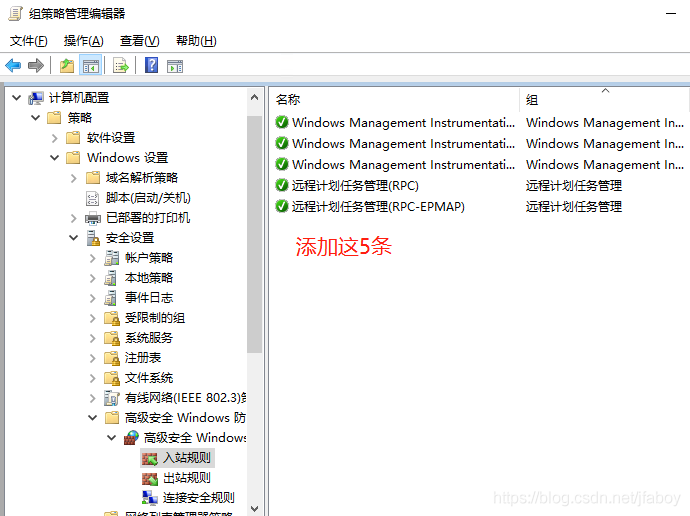This screenshot has height=516, width=690.
Task: Click the 安全设置 lock icon
Action: click(93, 238)
